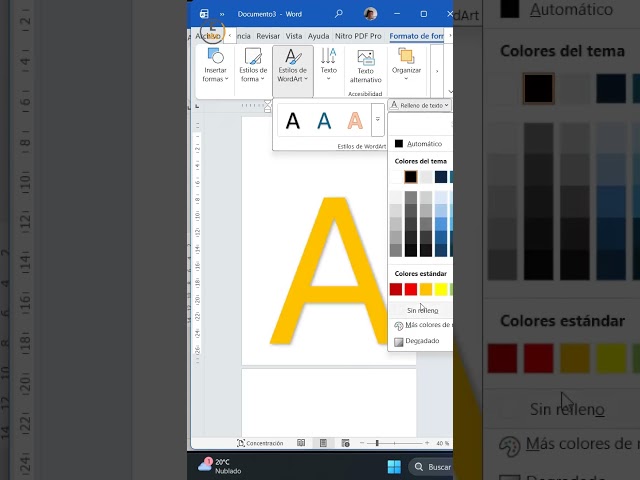Pick the light gray theme color swatch

tap(426, 177)
